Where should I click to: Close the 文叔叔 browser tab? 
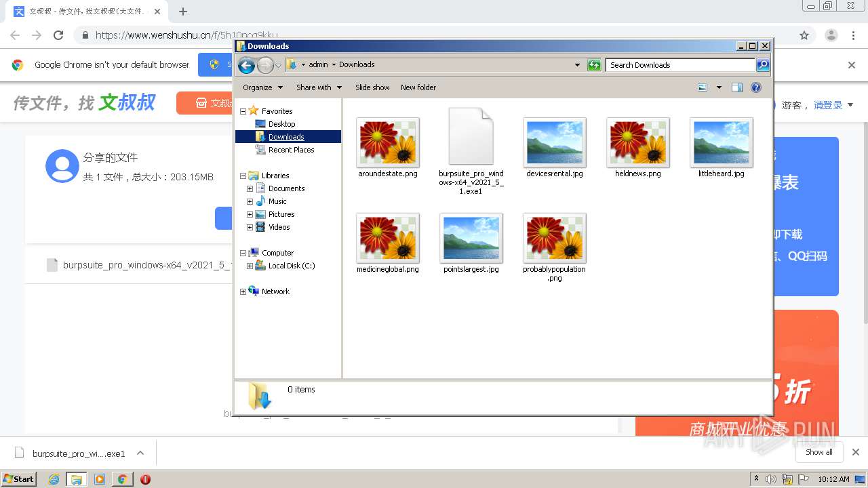[157, 12]
